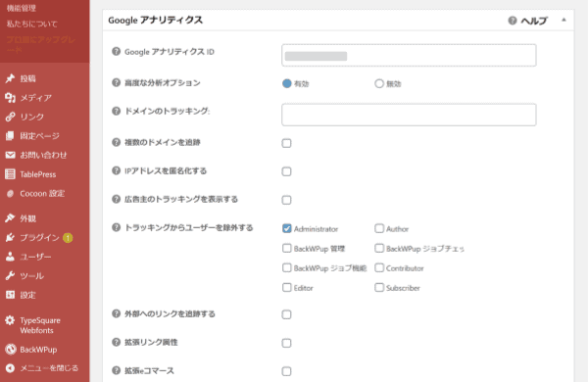The height and width of the screenshot is (382, 588).
Task: Check the BackWPup 管理 checkbox
Action: (287, 248)
